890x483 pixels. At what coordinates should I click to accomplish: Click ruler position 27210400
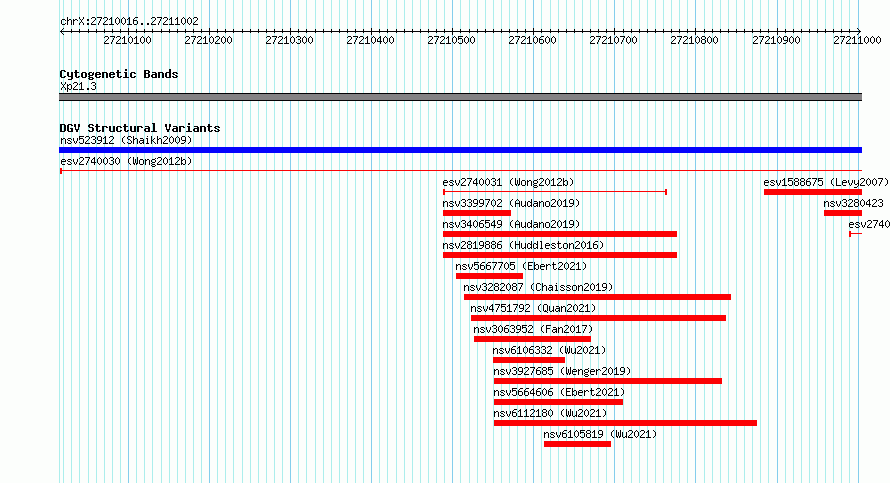pyautogui.click(x=371, y=40)
